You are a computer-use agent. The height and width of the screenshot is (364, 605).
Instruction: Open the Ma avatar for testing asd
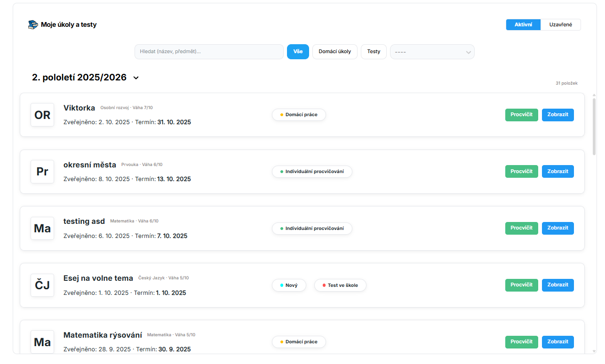tap(42, 229)
